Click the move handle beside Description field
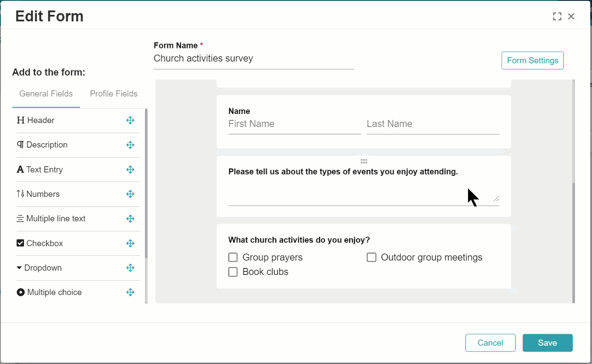The image size is (592, 364). [130, 145]
